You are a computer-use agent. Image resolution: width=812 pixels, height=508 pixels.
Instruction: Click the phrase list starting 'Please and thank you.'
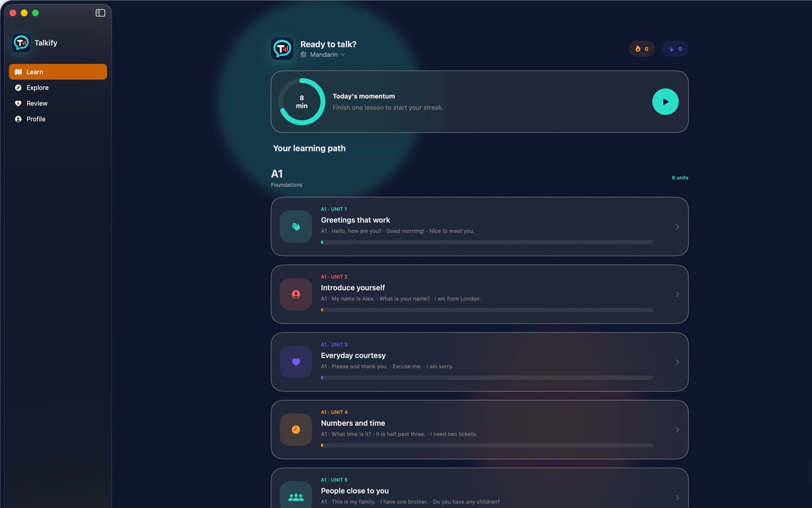(387, 366)
